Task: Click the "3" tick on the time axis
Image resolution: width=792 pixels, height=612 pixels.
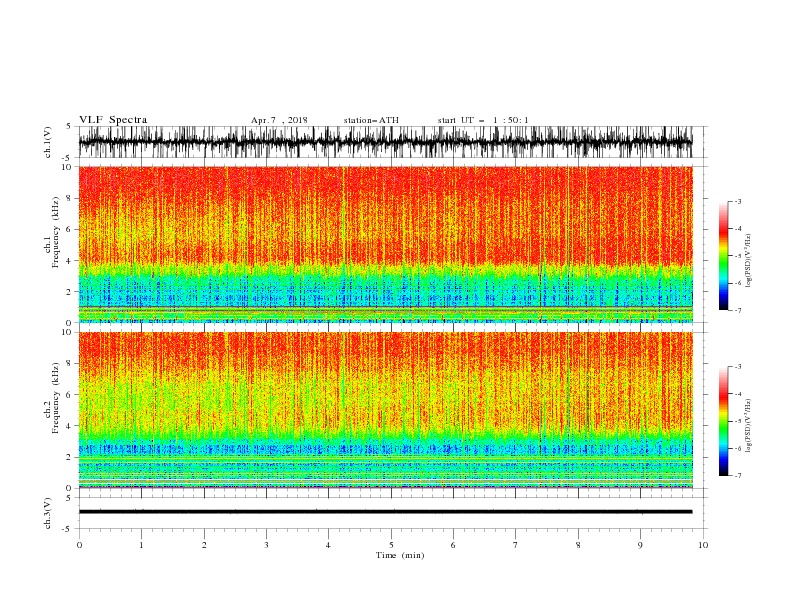Action: [x=266, y=545]
